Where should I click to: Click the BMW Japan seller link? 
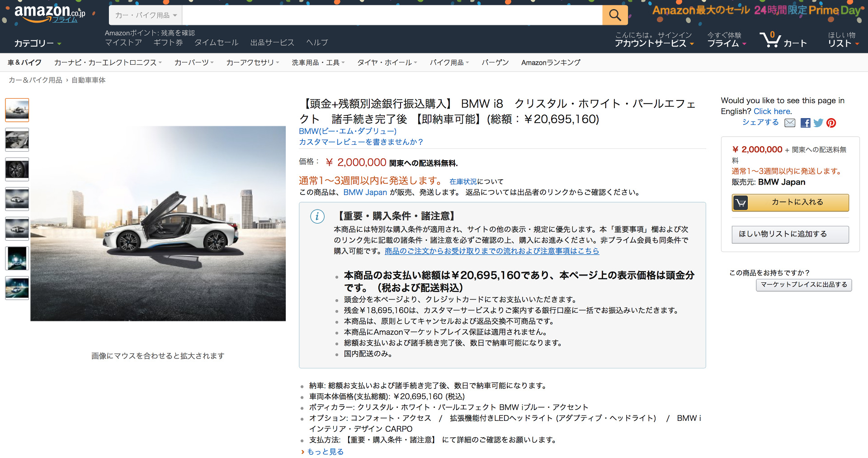pyautogui.click(x=365, y=192)
